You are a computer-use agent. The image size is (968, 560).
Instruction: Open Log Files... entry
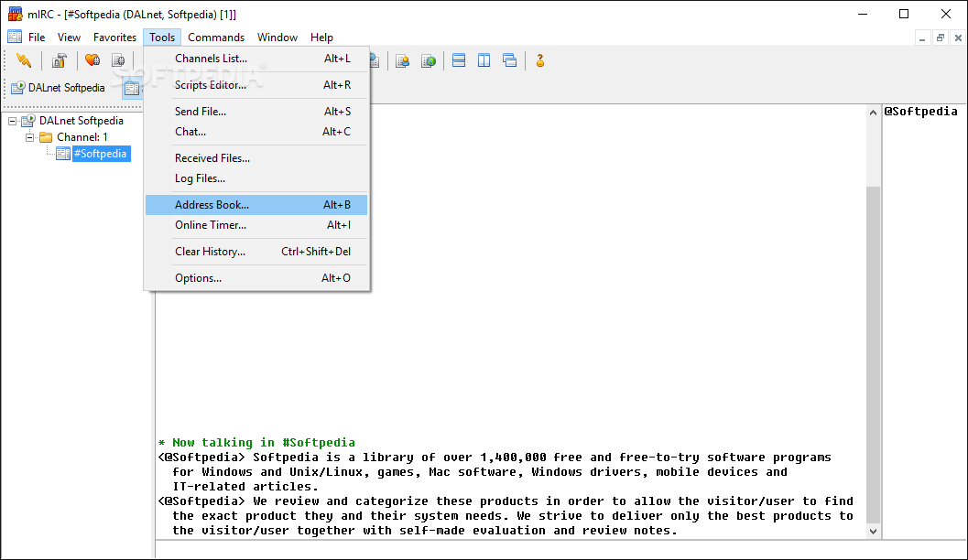[256, 178]
